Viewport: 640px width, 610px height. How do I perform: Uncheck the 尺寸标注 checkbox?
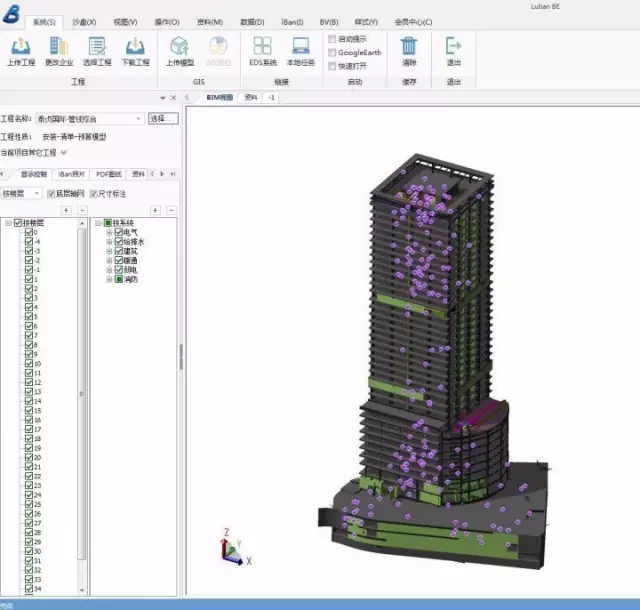point(95,193)
